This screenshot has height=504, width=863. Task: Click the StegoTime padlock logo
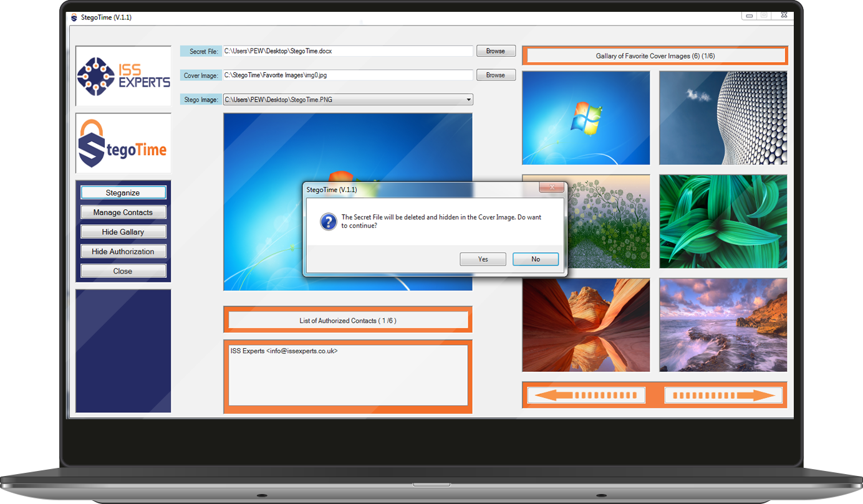(x=123, y=143)
